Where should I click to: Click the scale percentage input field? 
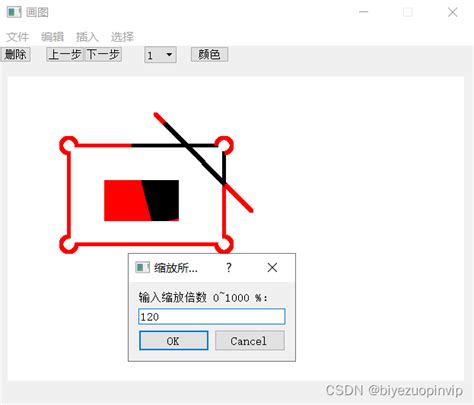point(212,317)
